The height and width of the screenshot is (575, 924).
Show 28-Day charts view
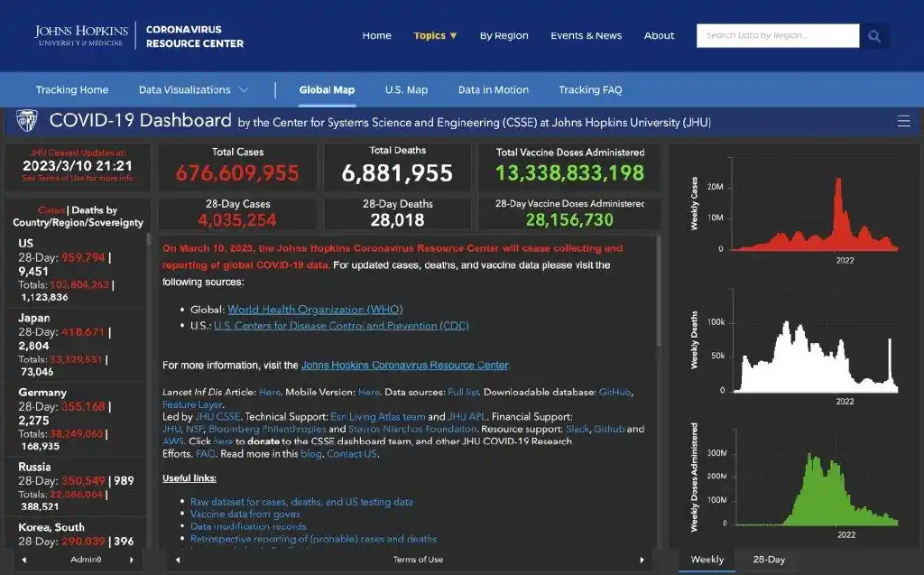(769, 560)
